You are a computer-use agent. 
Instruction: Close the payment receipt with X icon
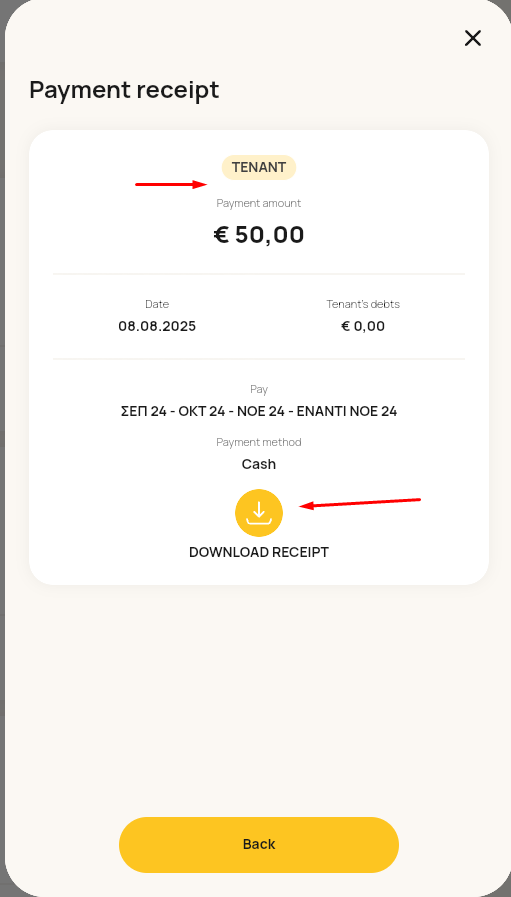point(473,38)
